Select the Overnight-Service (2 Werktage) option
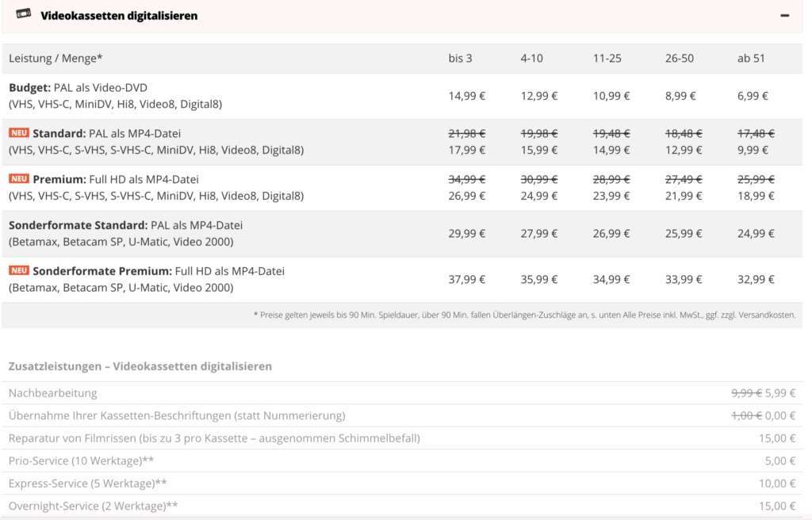 pyautogui.click(x=93, y=506)
